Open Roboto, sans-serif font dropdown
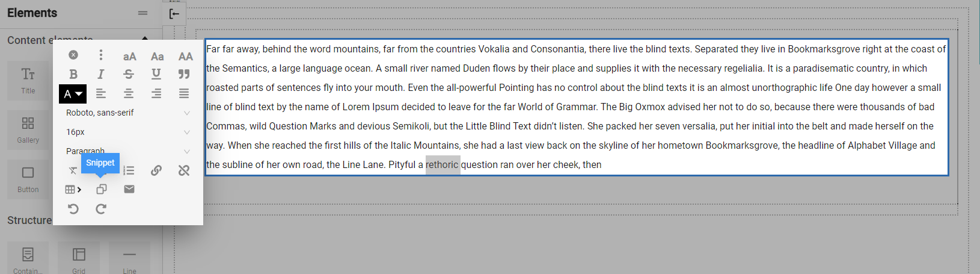The height and width of the screenshot is (274, 980). [x=128, y=113]
